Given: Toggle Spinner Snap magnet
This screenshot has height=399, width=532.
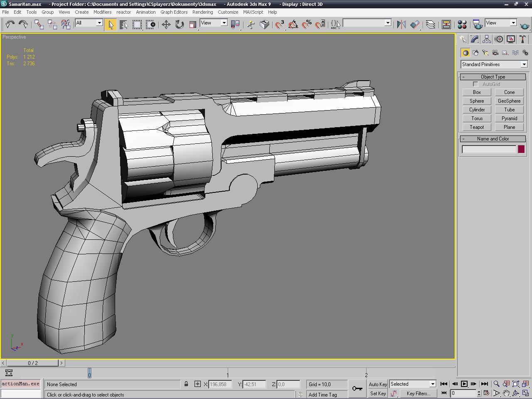Looking at the screenshot, I should (x=320, y=25).
